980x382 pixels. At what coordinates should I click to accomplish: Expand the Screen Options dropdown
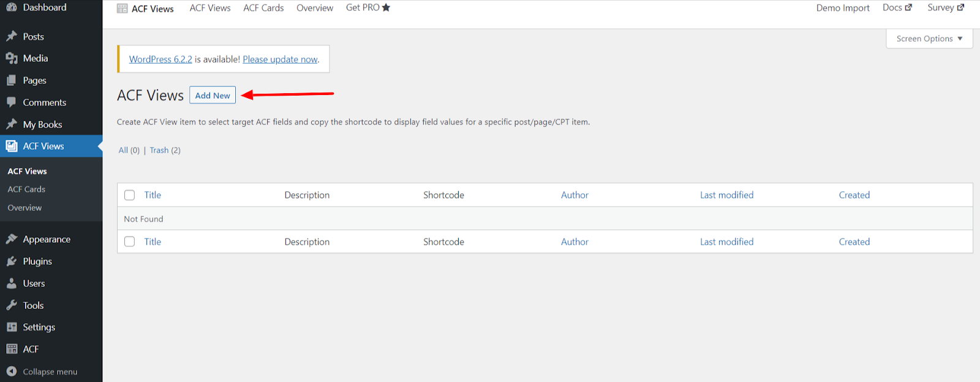(x=929, y=39)
